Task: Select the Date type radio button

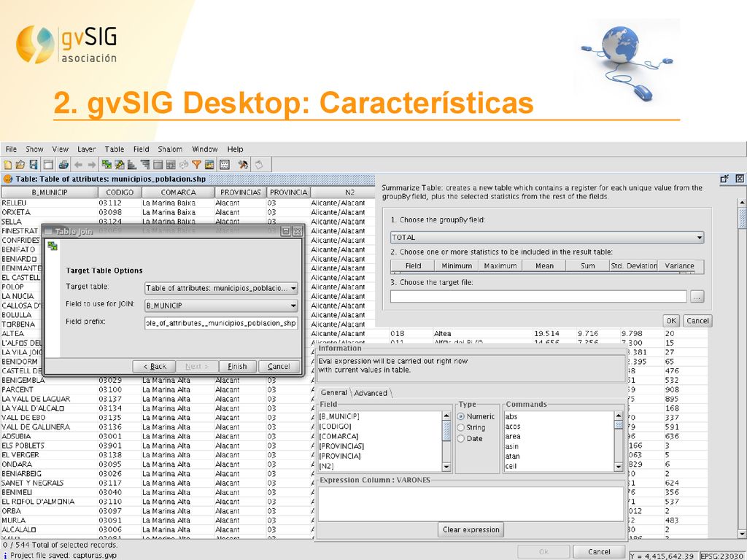Action: coord(461,438)
